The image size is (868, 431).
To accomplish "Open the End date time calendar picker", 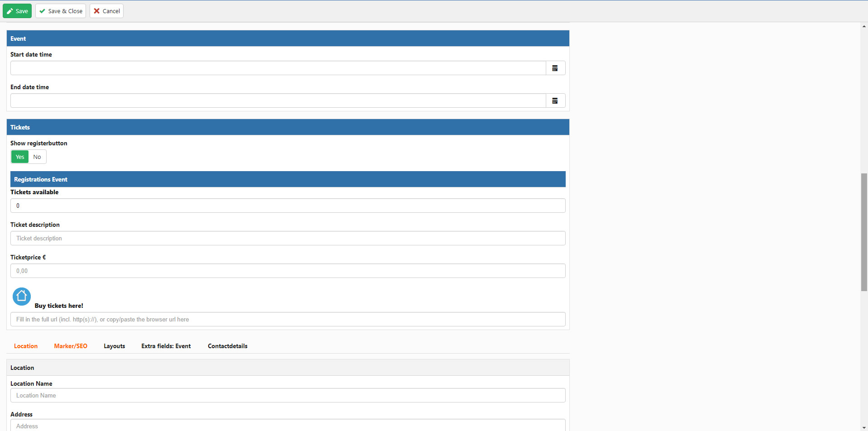I will 555,101.
